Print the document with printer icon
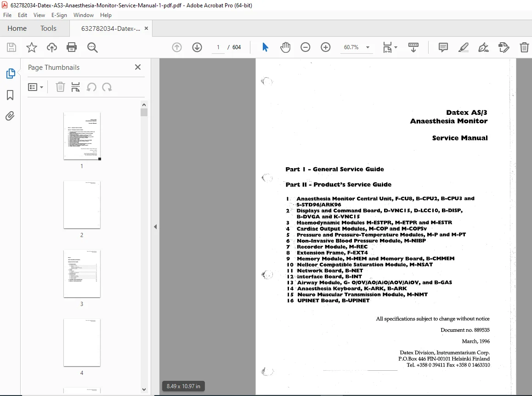This screenshot has width=532, height=396. 72,47
